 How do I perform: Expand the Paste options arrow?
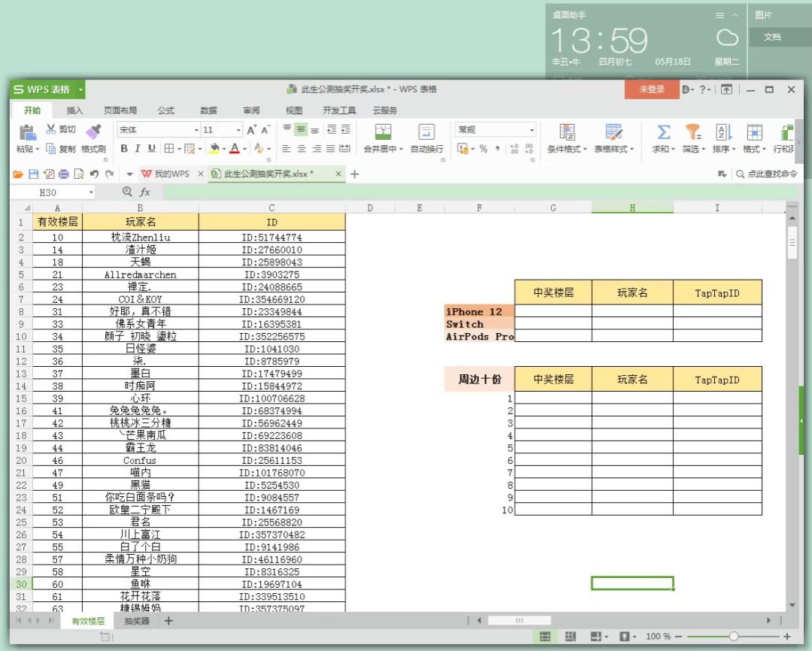tap(38, 150)
